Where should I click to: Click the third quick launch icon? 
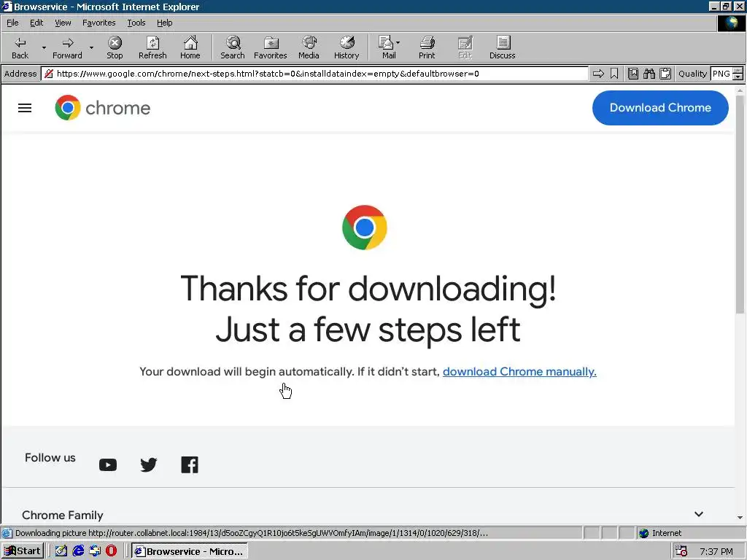coord(94,551)
